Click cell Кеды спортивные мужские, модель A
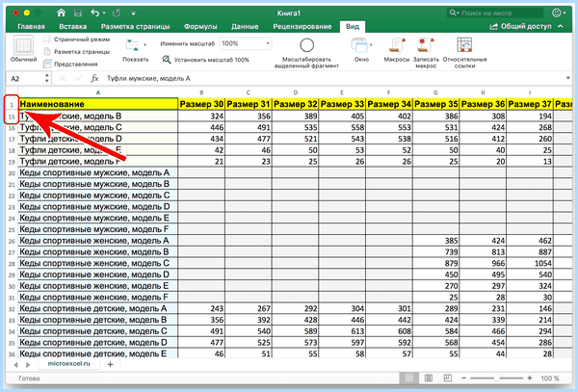Screen dimensions: 578x392 pos(97,172)
